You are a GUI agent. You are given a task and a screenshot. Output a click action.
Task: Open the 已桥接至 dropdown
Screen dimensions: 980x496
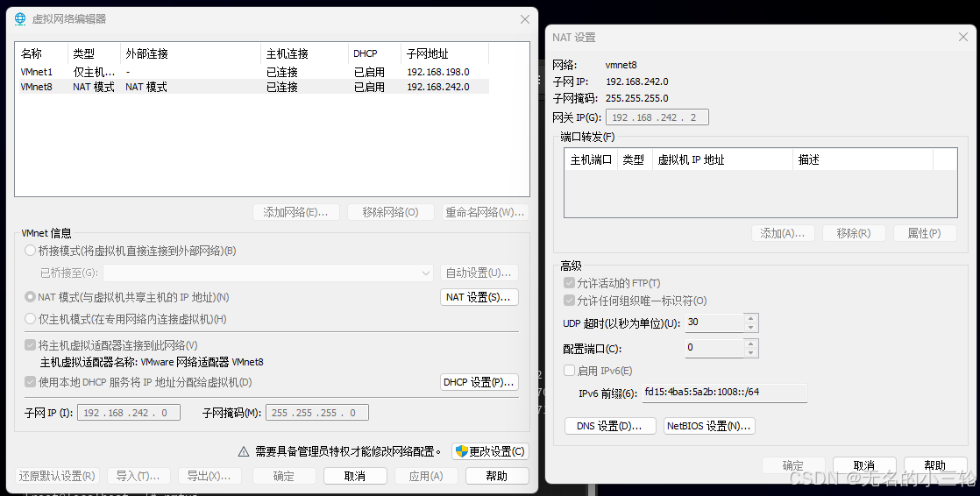tap(268, 273)
